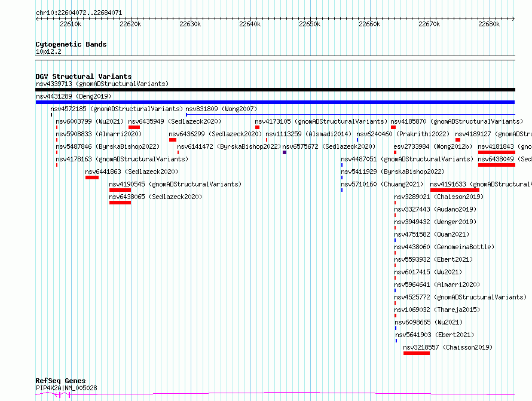Click the nsv4191633 red bar
The width and height of the screenshot is (532, 401).
click(x=455, y=190)
